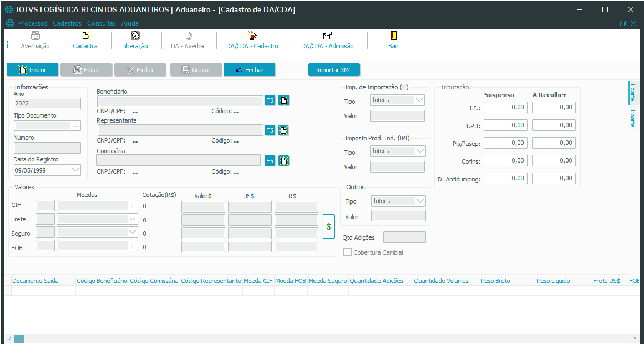Open Data do Registro date dropdown
This screenshot has width=644, height=344.
click(x=75, y=170)
